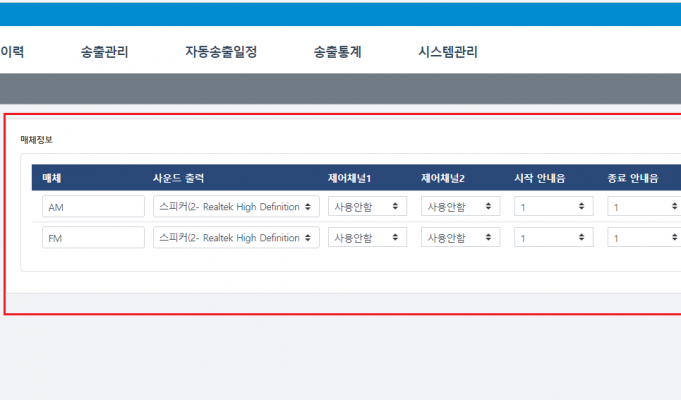Open 종료 안내음 dropdown in FM row
This screenshot has width=681, height=400.
[x=645, y=237]
